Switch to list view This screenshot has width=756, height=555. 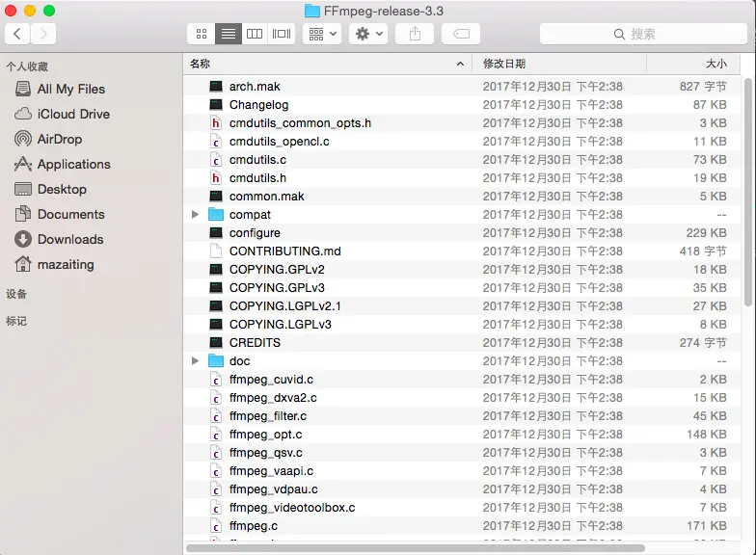click(228, 34)
